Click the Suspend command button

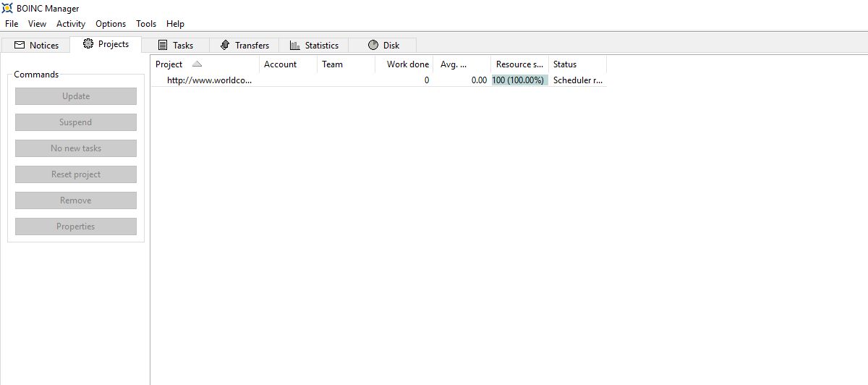76,122
